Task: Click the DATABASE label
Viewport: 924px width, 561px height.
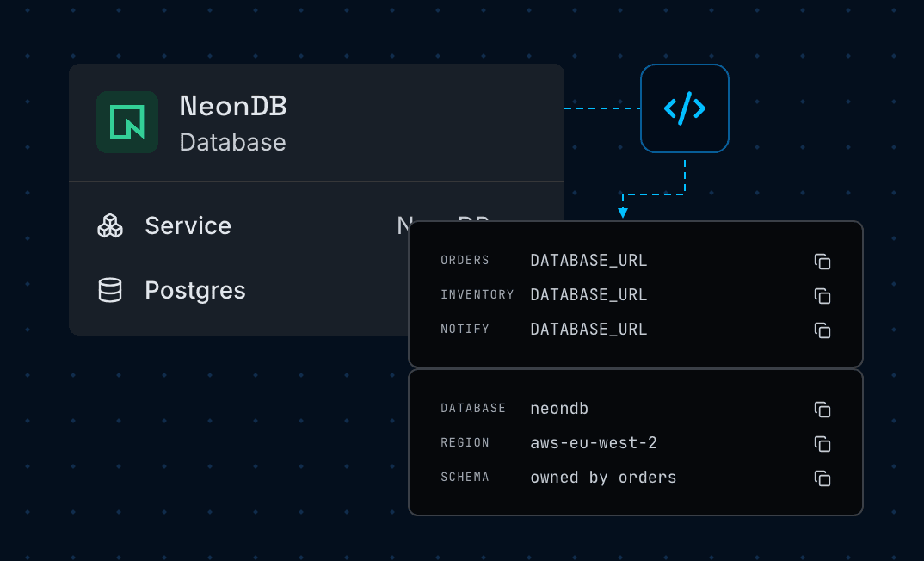Action: click(x=473, y=409)
